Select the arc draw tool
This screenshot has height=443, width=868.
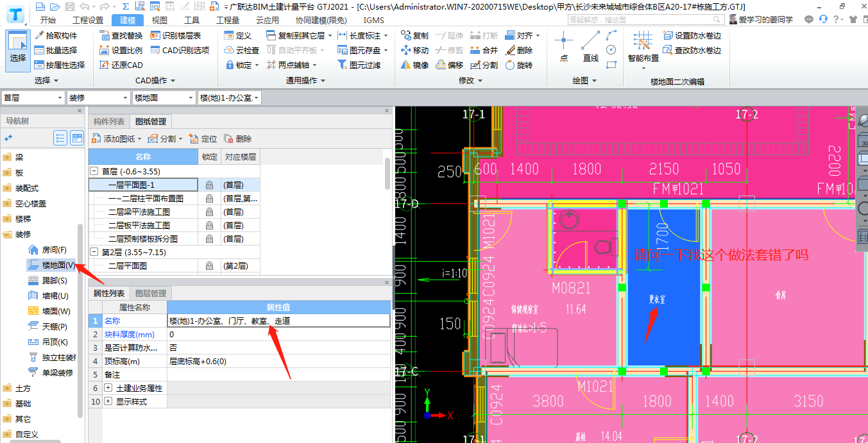tap(611, 35)
